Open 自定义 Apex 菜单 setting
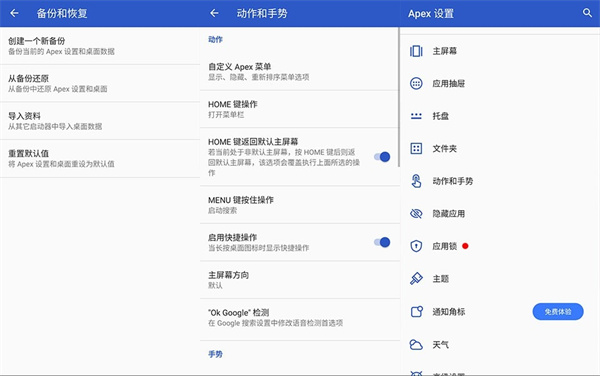600x376 pixels. tap(299, 72)
